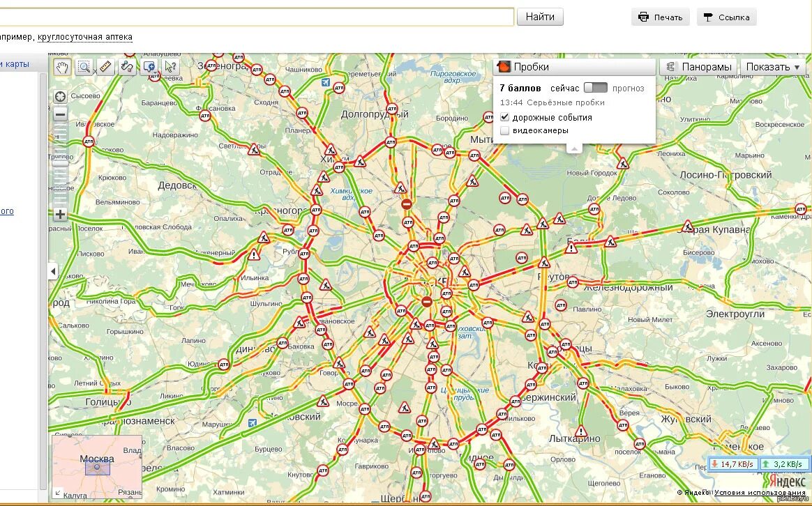Click the Москва overview mini-map
812x506 pixels.
(x=97, y=467)
